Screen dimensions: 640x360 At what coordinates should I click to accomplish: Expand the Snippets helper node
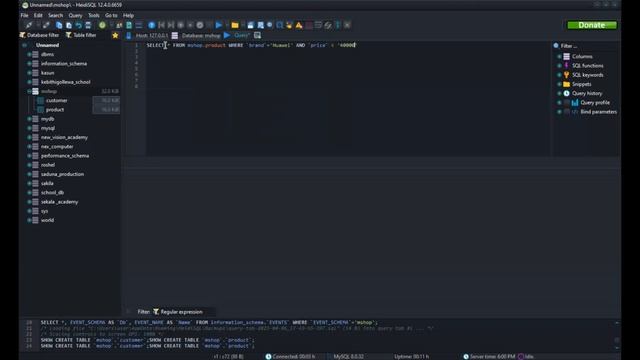click(559, 84)
